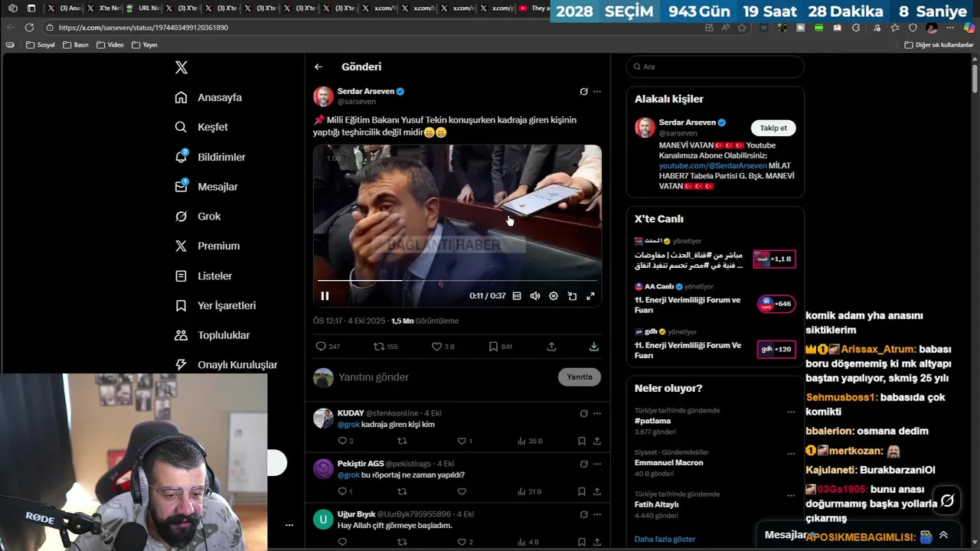The image size is (980, 551).
Task: Switch to the URL browser tab
Action: (x=142, y=8)
